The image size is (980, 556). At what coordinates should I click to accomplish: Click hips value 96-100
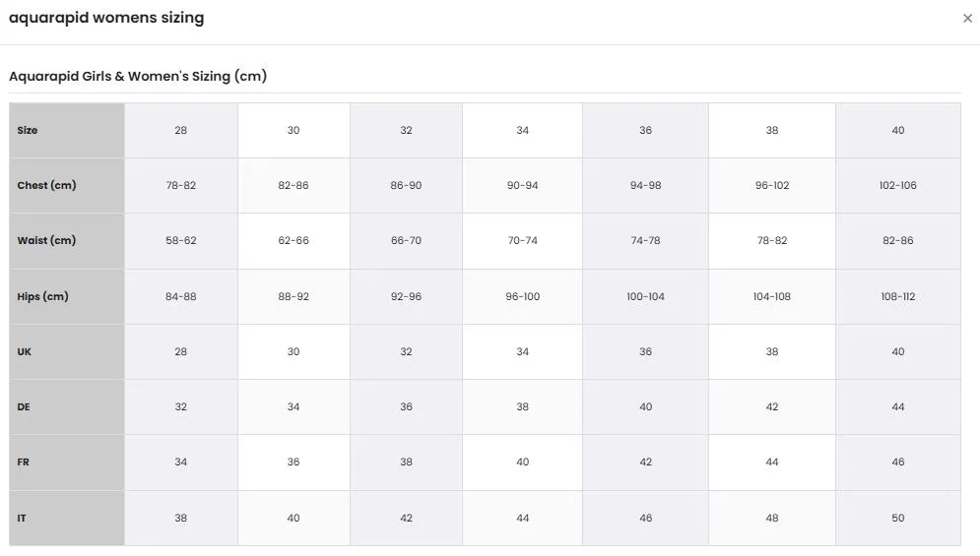(522, 297)
